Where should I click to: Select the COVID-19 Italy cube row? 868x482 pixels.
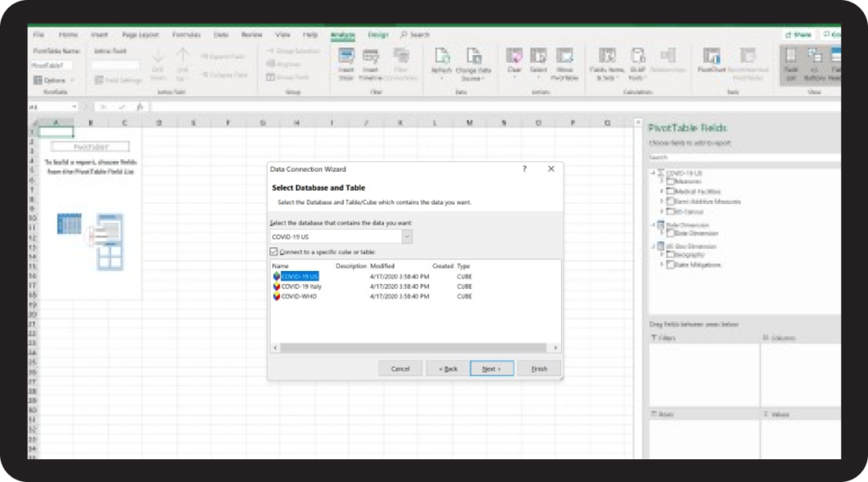tap(372, 286)
